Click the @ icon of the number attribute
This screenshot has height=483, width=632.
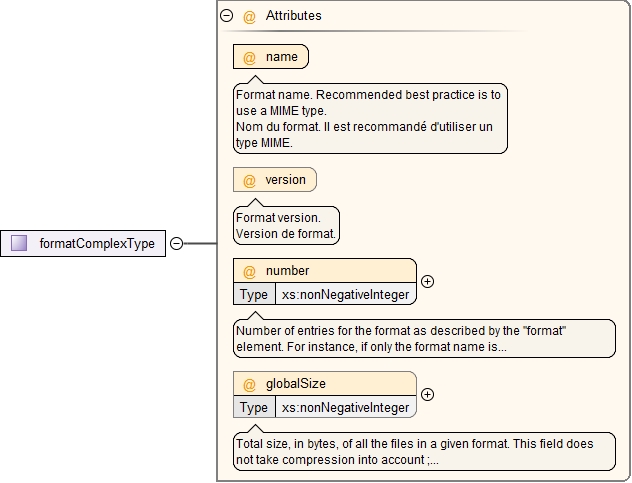click(x=249, y=271)
